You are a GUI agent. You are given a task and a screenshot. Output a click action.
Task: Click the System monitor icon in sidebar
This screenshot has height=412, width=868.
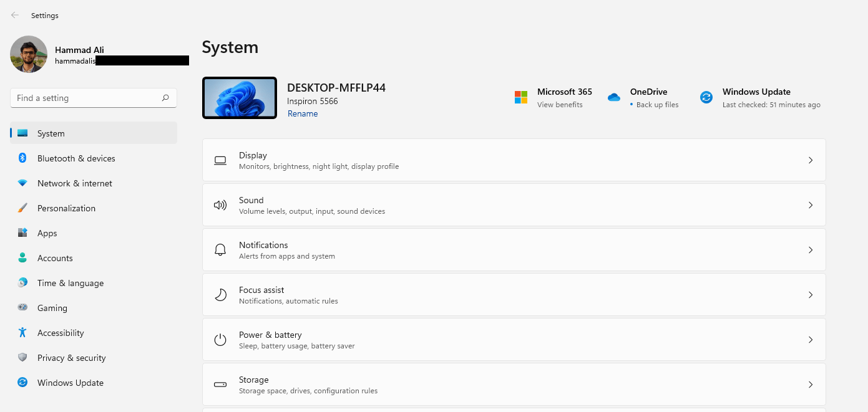click(x=22, y=133)
